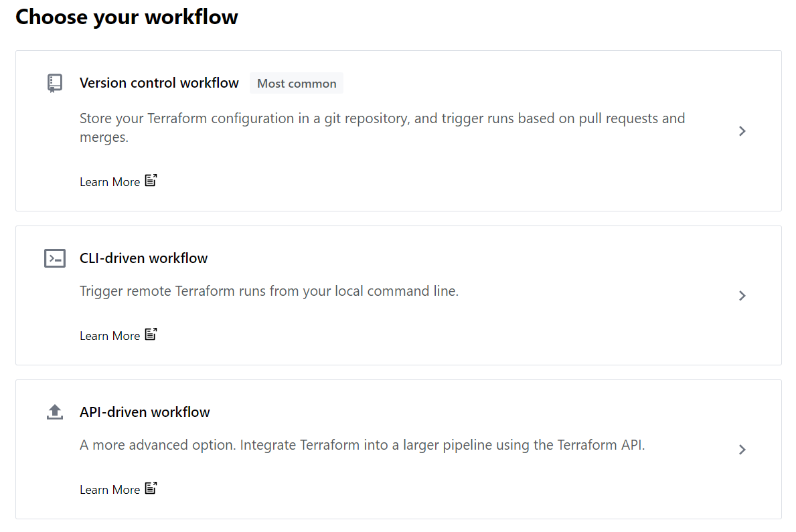Select the CLI-driven workflow title

coord(144,258)
